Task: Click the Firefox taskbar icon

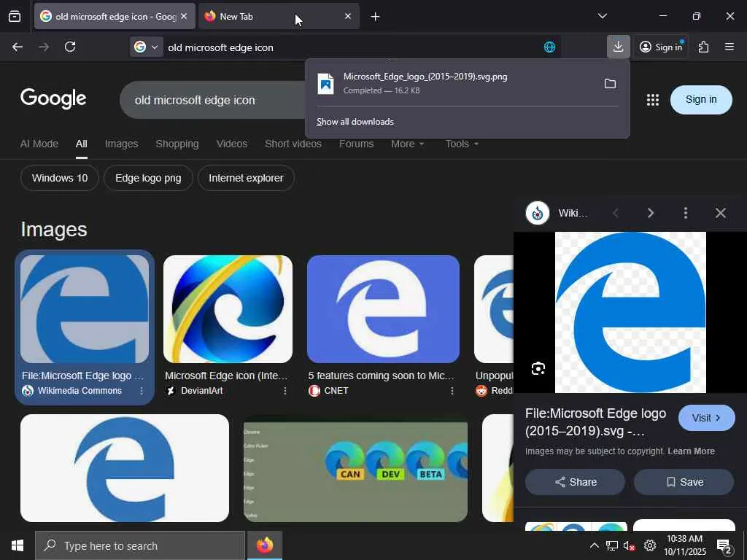Action: tap(264, 545)
